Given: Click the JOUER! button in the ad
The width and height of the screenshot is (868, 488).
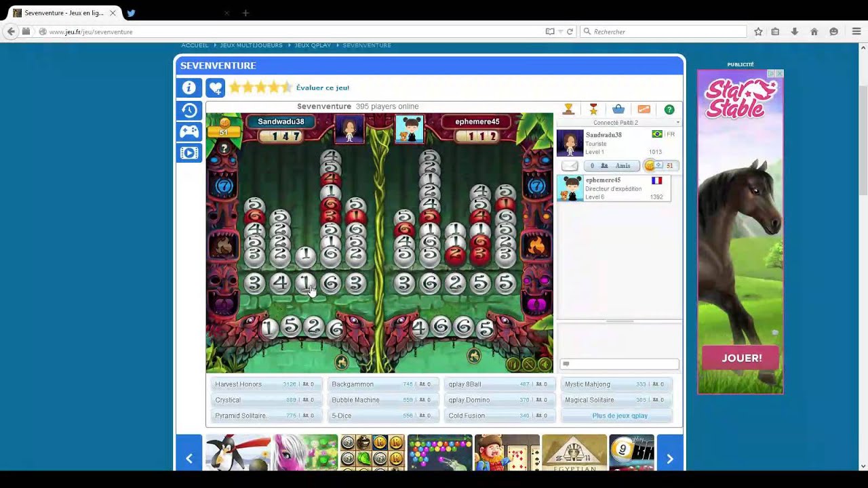Looking at the screenshot, I should (x=741, y=358).
